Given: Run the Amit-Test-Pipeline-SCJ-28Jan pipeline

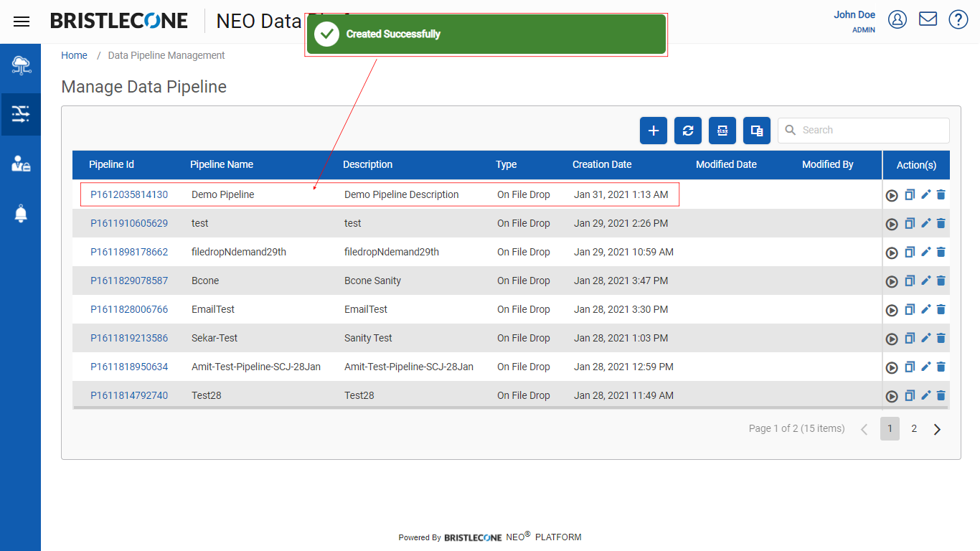Looking at the screenshot, I should point(892,367).
